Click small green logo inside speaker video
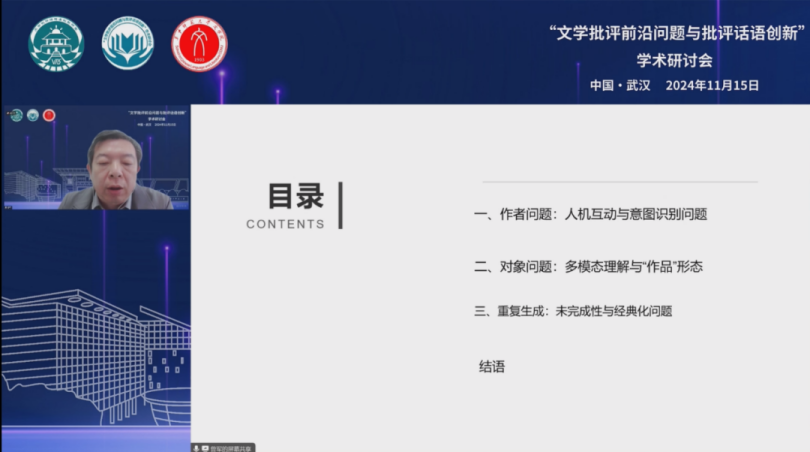Viewport: 810px width, 452px height. click(16, 115)
